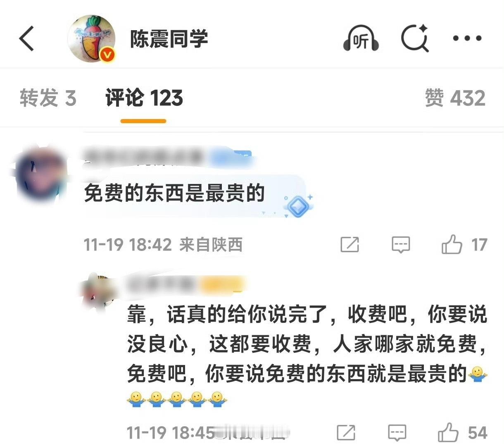The width and height of the screenshot is (504, 444).
Task: Open the 赞 432 tab
Action: (455, 98)
